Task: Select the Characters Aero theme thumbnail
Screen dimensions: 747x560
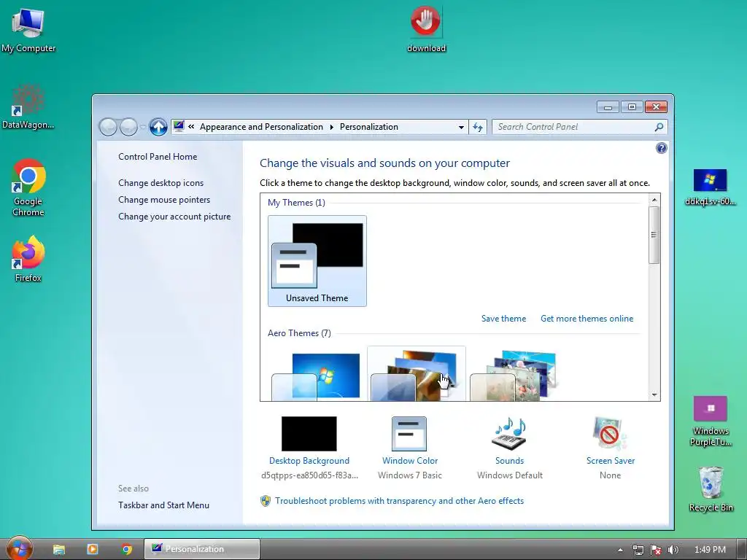Action: pyautogui.click(x=516, y=374)
